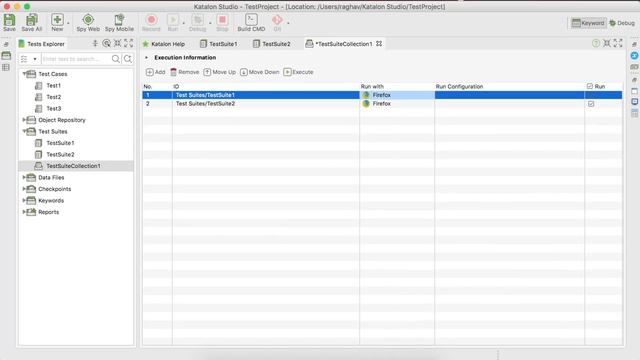Click the Execute button
The height and width of the screenshot is (360, 640).
tap(298, 72)
